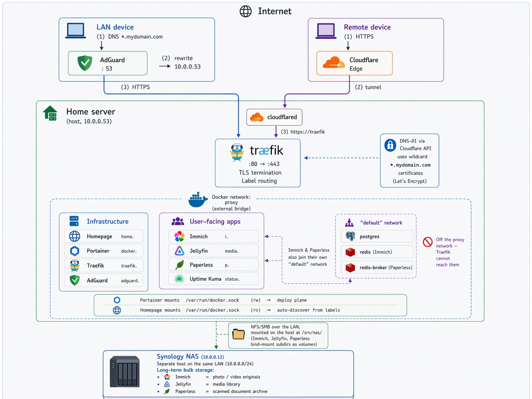Click the "adguard." subdomain text

pos(130,281)
